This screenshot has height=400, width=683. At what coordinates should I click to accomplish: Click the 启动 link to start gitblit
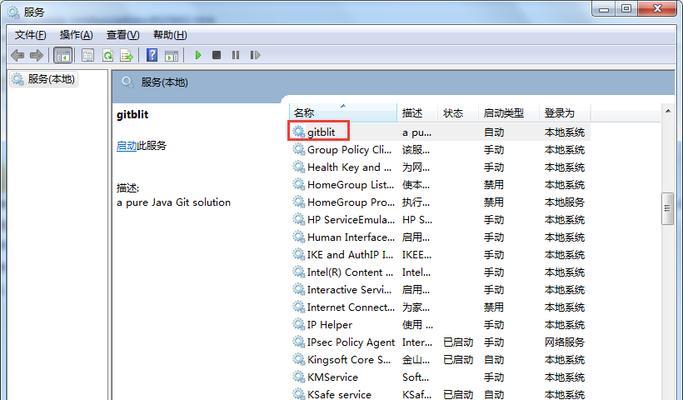click(127, 146)
